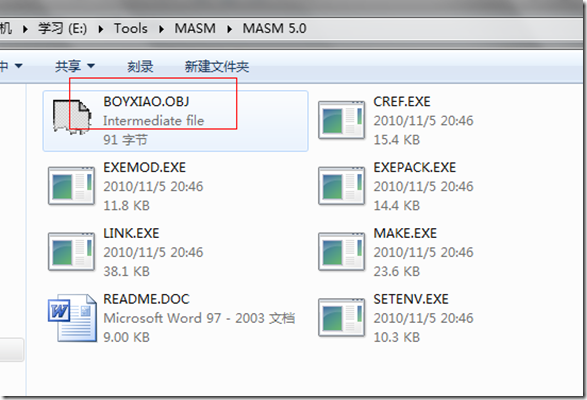Select the CREF.EXE application icon

click(x=341, y=120)
